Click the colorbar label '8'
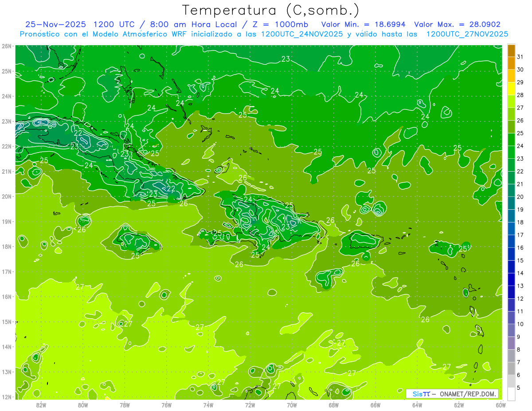Image resolution: width=532 pixels, height=411 pixels. click(x=519, y=349)
